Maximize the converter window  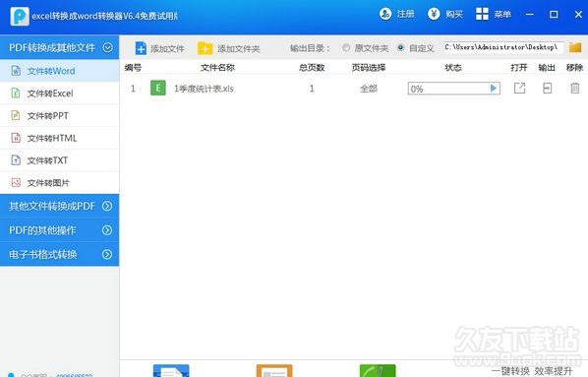coord(554,14)
